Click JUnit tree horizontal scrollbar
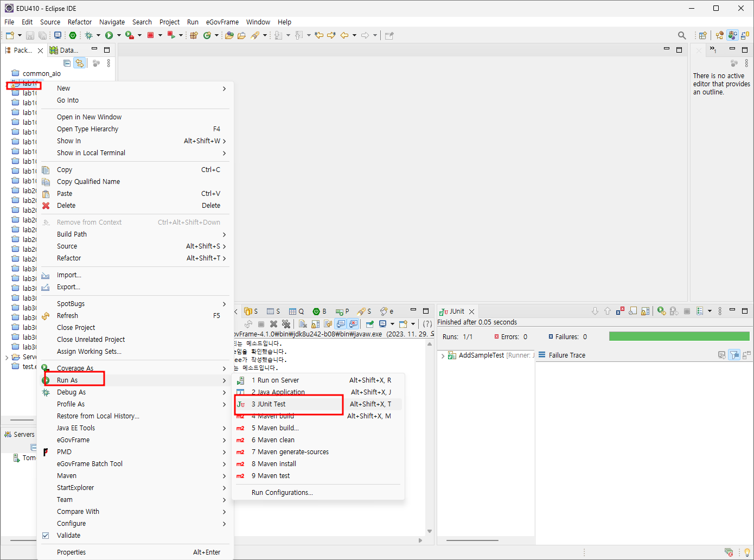The height and width of the screenshot is (560, 754). click(472, 540)
